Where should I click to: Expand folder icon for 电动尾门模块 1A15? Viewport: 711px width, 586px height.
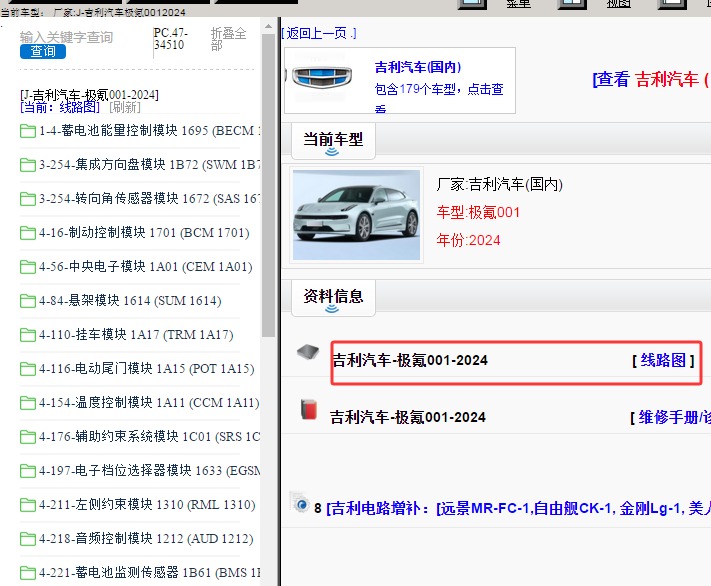coord(28,369)
